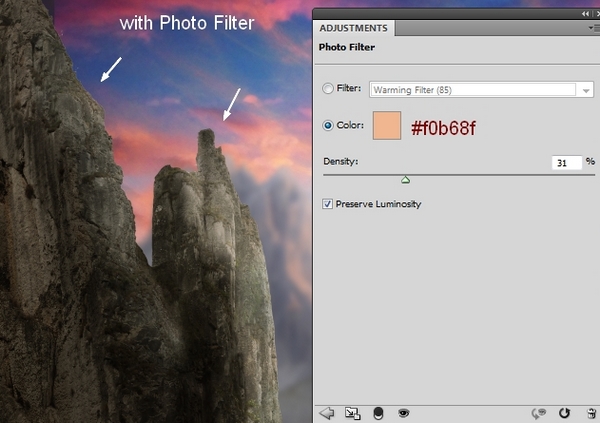Open the Warming Filter (85) dropdown
The width and height of the screenshot is (600, 423).
pyautogui.click(x=472, y=90)
